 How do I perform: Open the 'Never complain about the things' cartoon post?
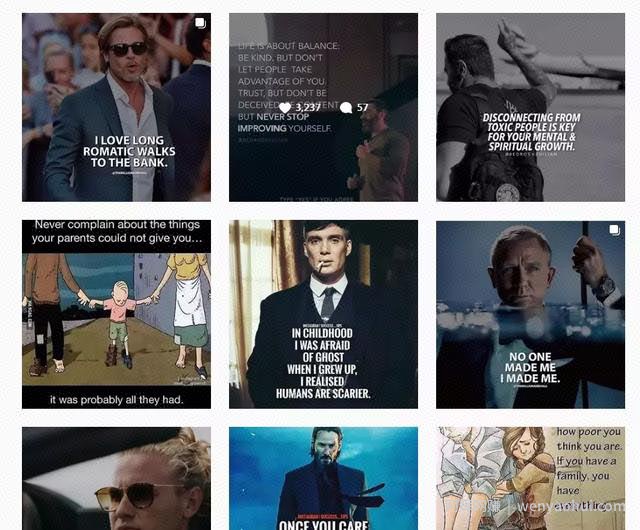pos(116,314)
